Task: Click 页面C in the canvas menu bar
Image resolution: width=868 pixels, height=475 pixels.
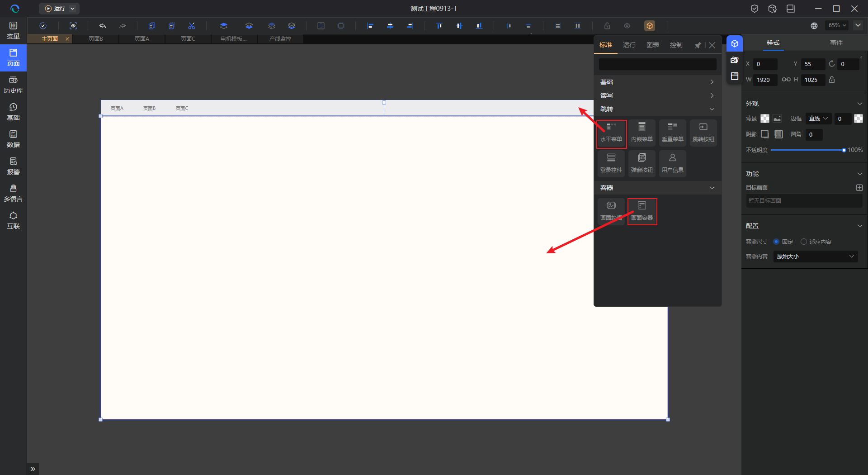Action: 182,109
